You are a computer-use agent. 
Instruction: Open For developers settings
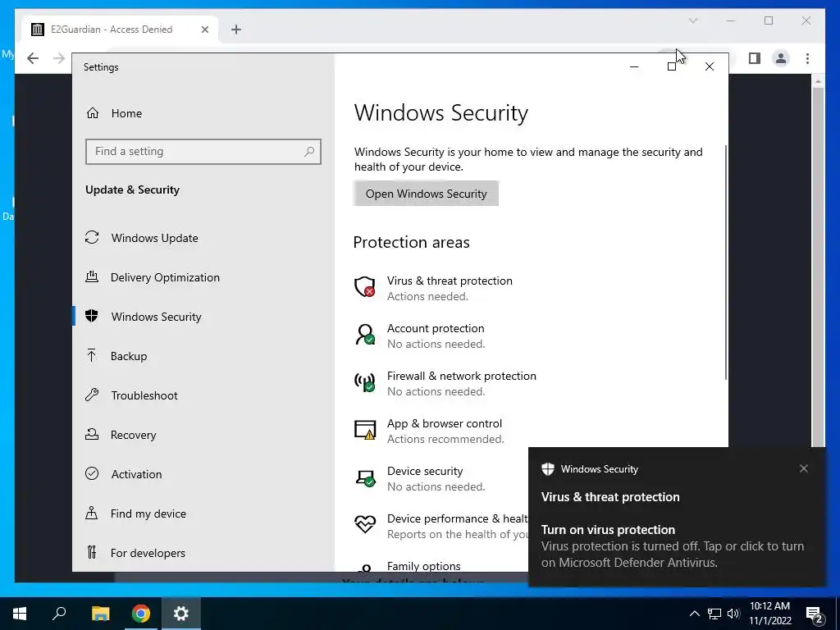pos(148,553)
